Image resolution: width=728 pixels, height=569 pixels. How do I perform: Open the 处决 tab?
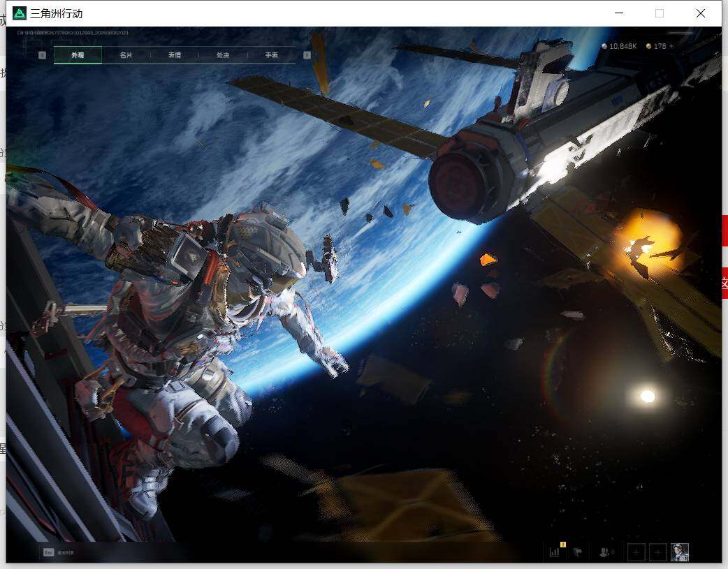(223, 54)
